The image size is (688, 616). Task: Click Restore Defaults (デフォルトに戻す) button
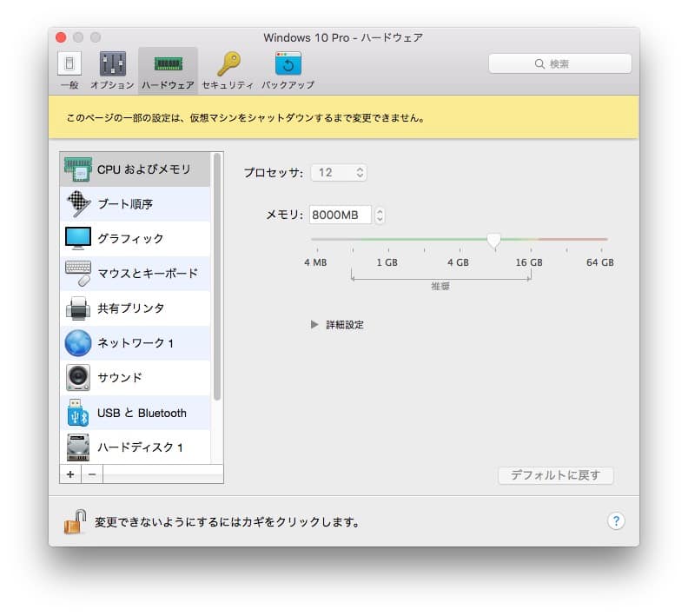pos(555,475)
